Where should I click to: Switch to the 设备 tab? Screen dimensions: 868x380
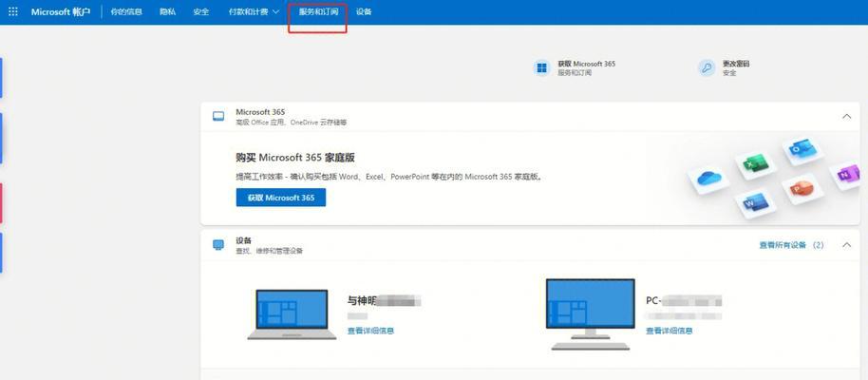[364, 11]
